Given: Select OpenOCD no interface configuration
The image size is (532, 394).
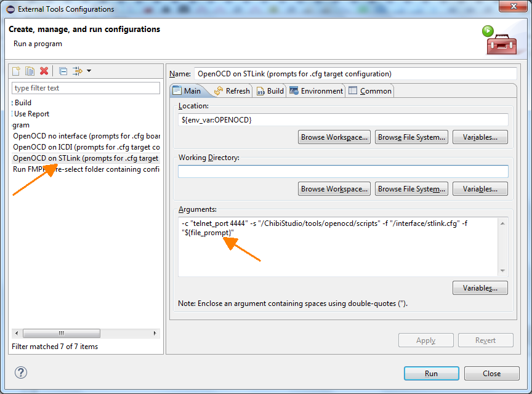Looking at the screenshot, I should (86, 136).
